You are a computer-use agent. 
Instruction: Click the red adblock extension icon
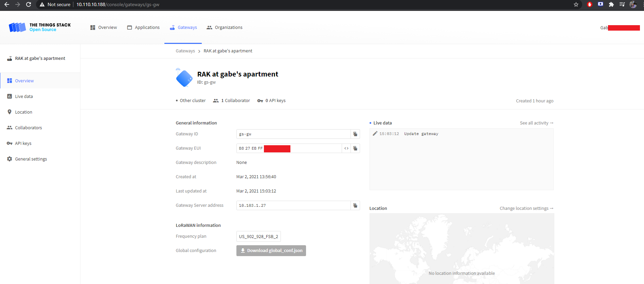[x=590, y=4]
